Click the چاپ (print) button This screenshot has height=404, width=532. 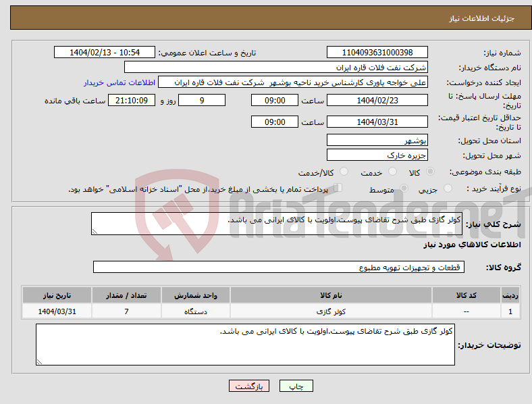coord(296,386)
